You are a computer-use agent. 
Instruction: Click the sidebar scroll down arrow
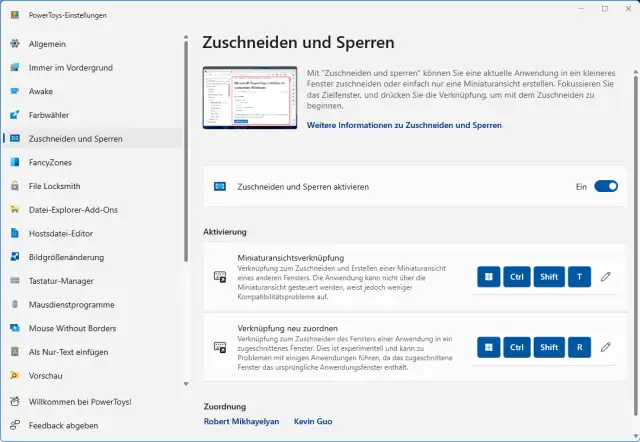point(185,383)
